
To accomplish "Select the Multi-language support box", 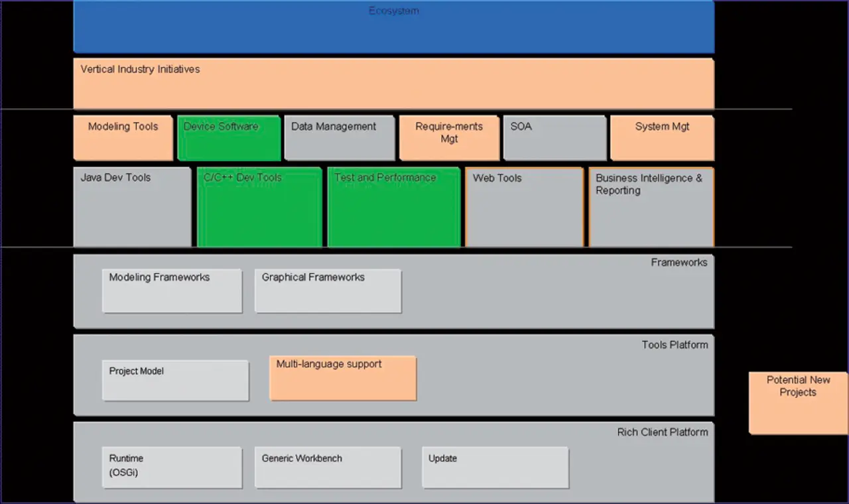I will tap(343, 378).
